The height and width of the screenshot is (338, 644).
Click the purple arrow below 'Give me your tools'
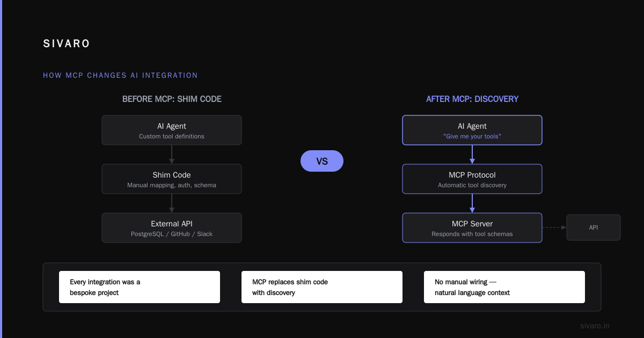(472, 155)
